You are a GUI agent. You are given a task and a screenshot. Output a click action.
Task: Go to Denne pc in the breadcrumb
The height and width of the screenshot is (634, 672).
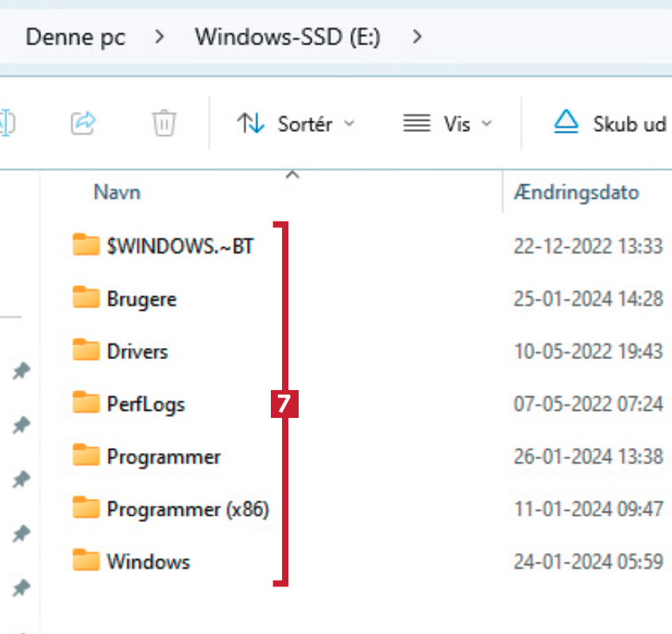(x=76, y=37)
